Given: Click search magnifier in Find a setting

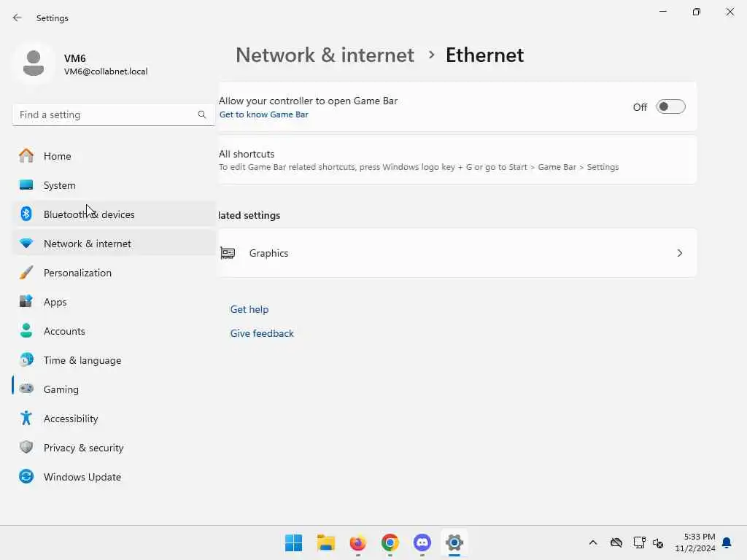Looking at the screenshot, I should tap(202, 114).
